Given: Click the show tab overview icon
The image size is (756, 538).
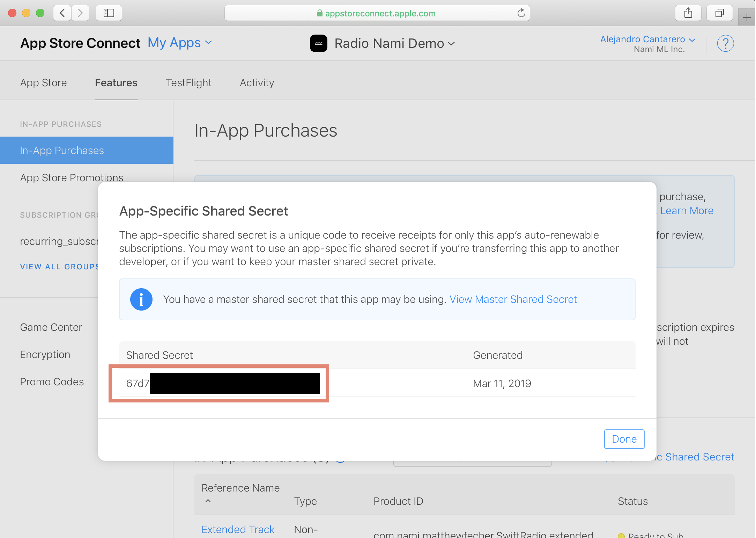Looking at the screenshot, I should [719, 13].
